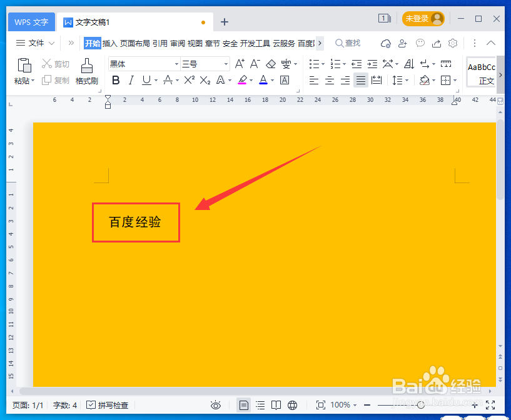Center align the text
Image resolution: width=511 pixels, height=420 pixels.
(330, 80)
